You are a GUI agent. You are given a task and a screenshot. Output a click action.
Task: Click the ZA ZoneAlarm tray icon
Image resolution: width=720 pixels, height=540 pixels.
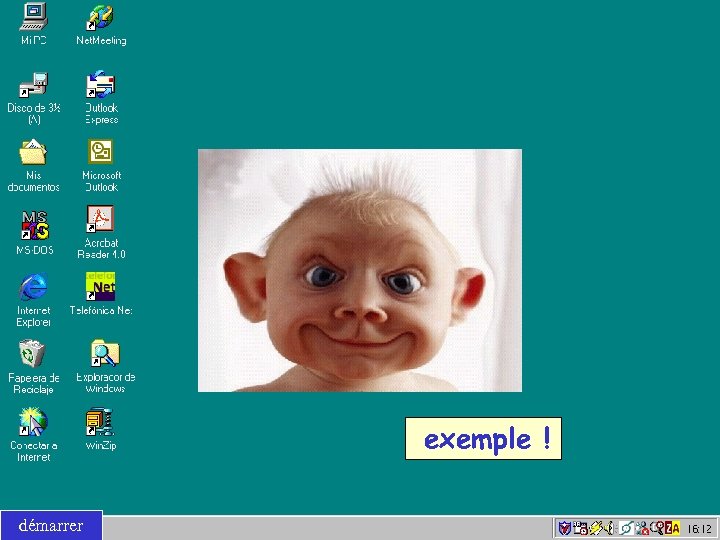[x=672, y=528]
